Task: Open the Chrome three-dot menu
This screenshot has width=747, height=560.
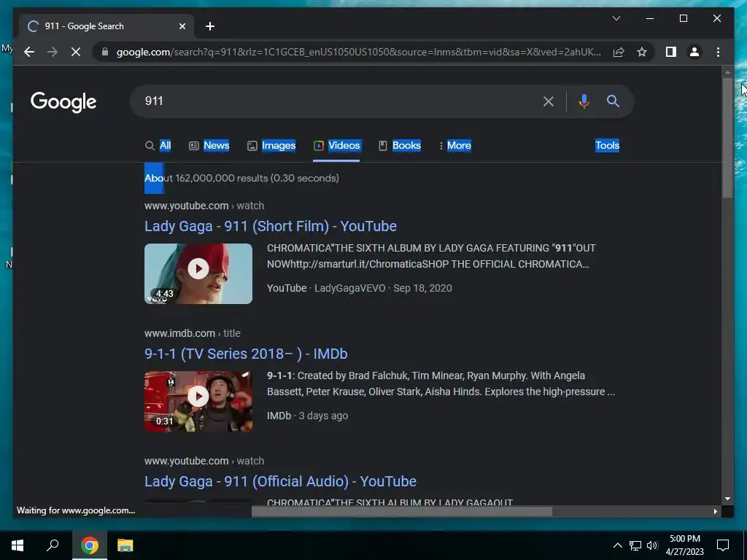Action: click(718, 52)
